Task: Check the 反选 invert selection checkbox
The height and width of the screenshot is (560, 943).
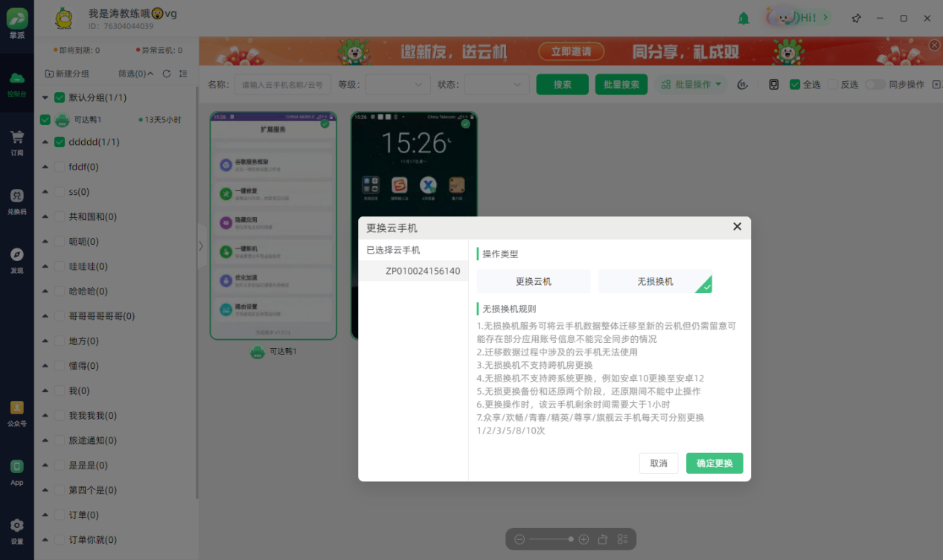Action: 833,85
